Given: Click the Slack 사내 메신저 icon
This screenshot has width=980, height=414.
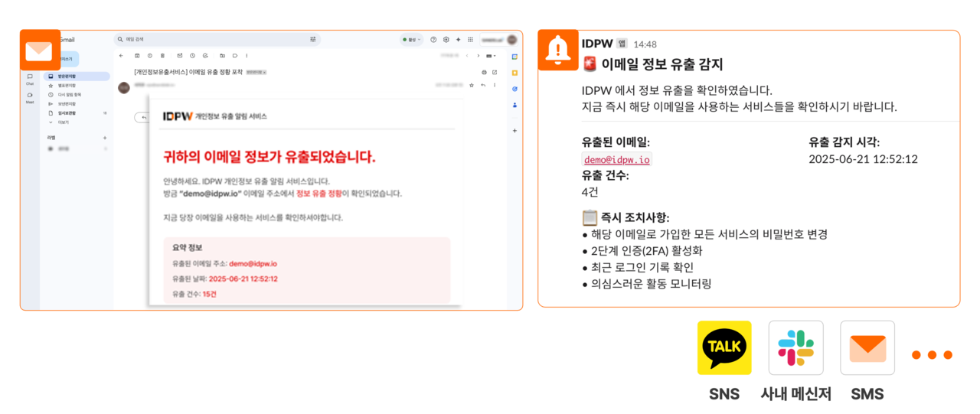Looking at the screenshot, I should pos(796,348).
